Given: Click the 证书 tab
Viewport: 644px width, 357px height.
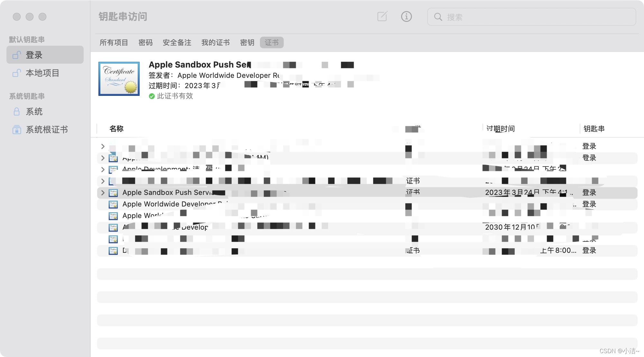Looking at the screenshot, I should (272, 42).
